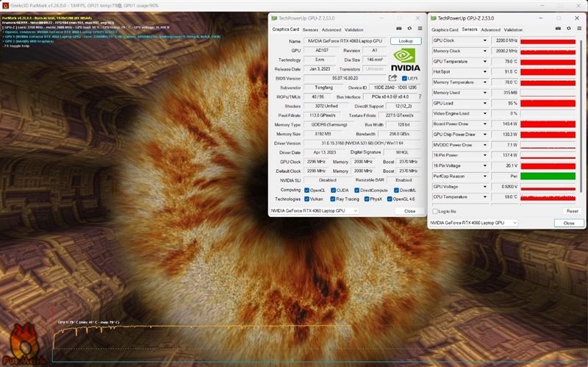Switch to Advanced tab in left GPU-Z
588x367 pixels.
pos(331,29)
